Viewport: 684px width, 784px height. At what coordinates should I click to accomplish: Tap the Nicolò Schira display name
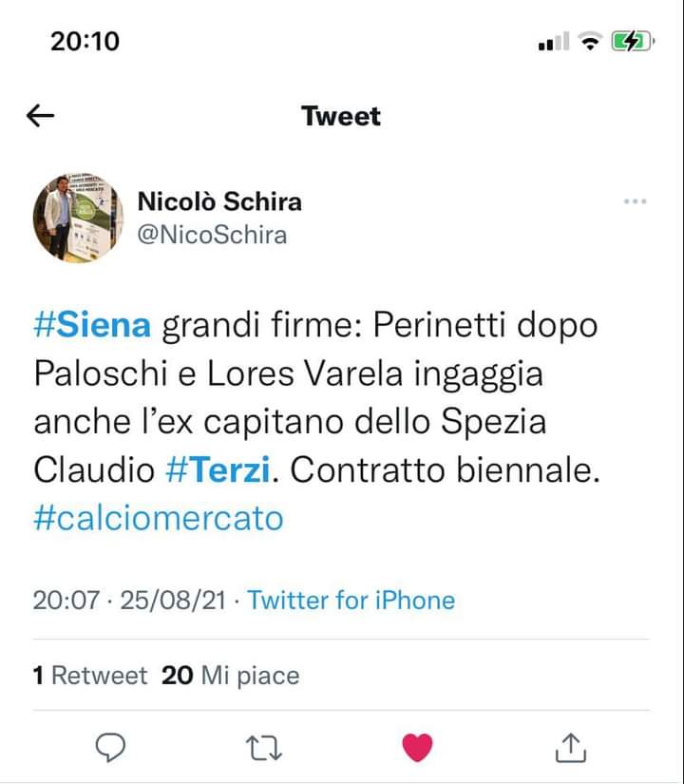coord(220,201)
